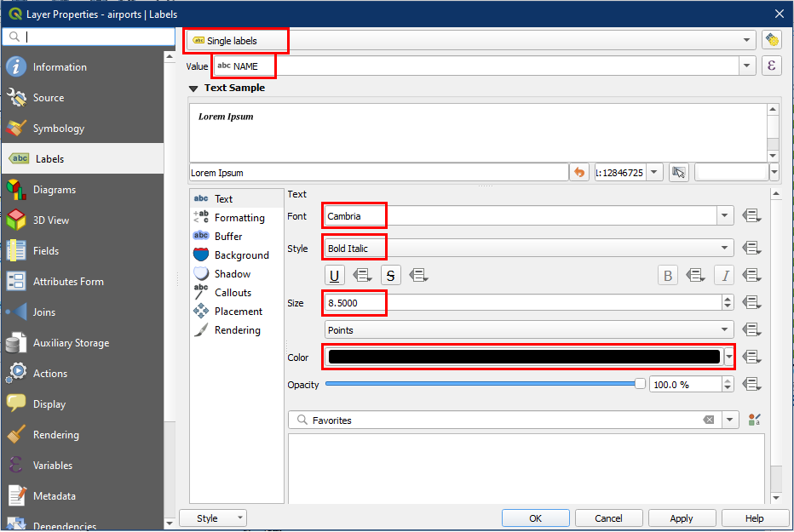Viewport: 794px width, 532px height.
Task: Click the expression editor epsilon button
Action: (771, 66)
